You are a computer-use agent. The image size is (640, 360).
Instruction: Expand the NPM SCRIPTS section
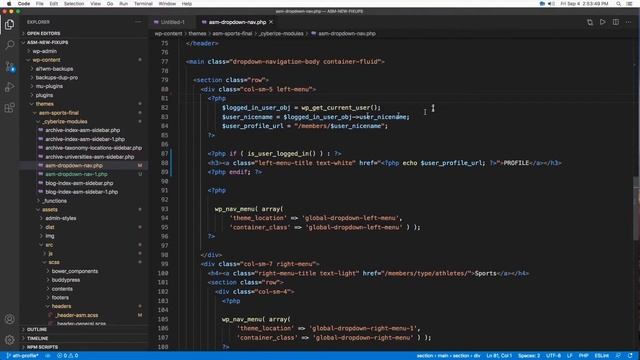[x=42, y=347]
